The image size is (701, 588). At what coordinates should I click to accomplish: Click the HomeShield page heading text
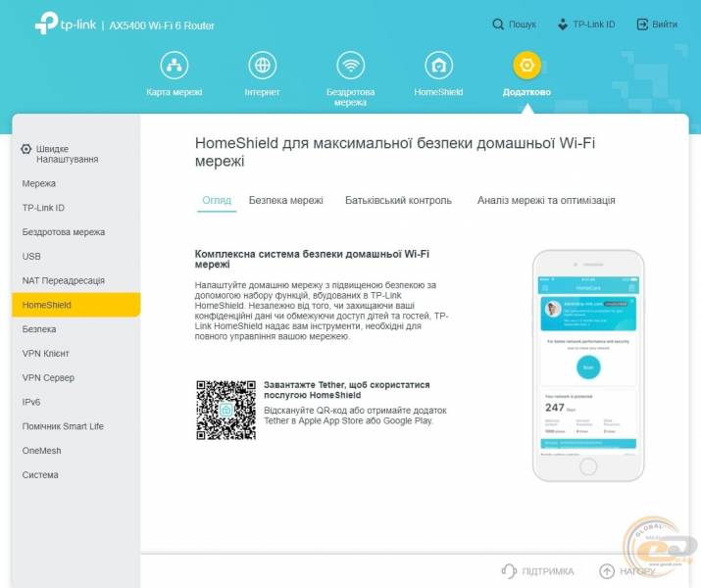395,152
